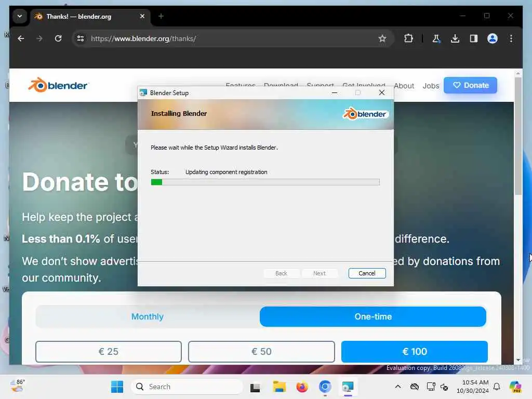Click the installation progress bar
The width and height of the screenshot is (532, 399).
(x=265, y=182)
